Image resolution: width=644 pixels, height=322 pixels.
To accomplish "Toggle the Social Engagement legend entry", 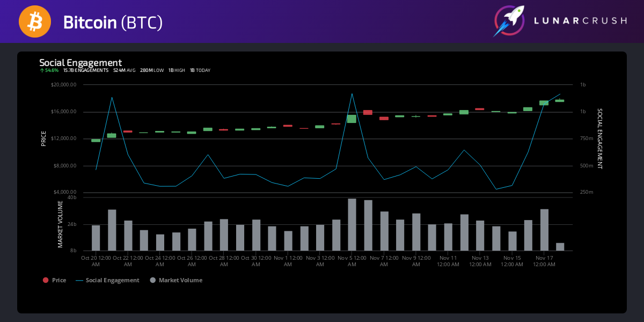I will pos(107,280).
